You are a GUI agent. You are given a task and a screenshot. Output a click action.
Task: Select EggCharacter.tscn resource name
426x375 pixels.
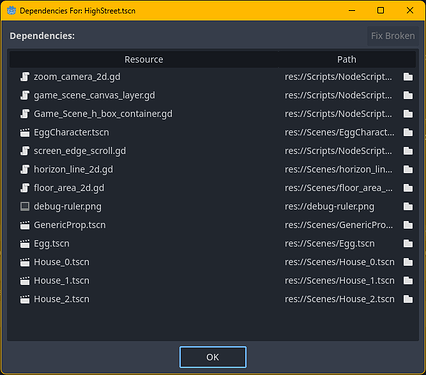(x=71, y=133)
